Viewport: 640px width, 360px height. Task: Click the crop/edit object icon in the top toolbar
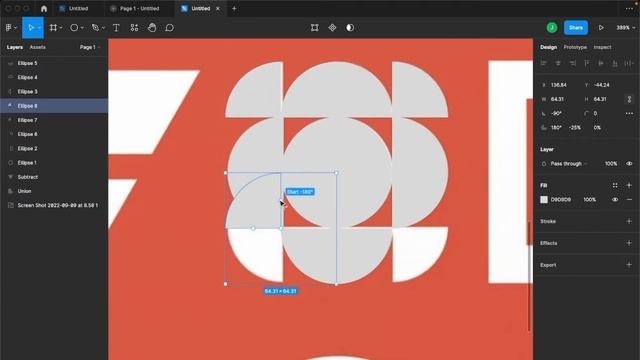click(314, 28)
